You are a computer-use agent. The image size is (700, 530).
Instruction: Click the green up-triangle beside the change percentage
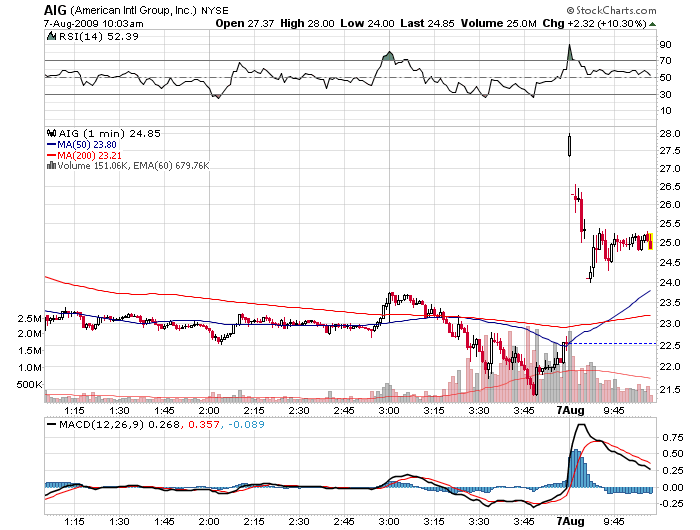click(652, 24)
